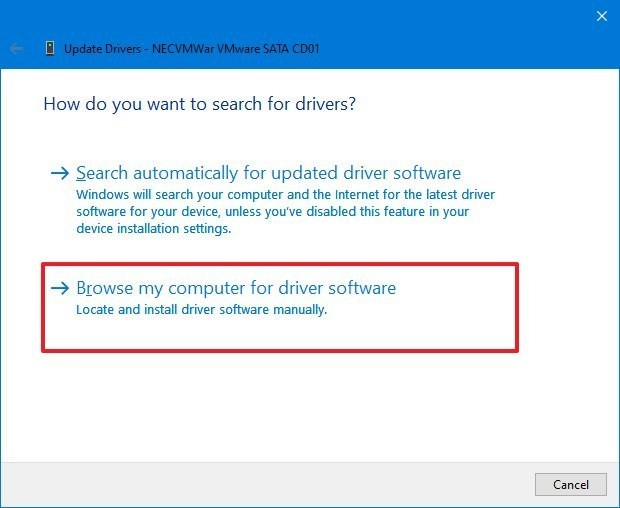The image size is (620, 508).
Task: Click the underlined 'r' in Browse option
Action: coord(92,288)
